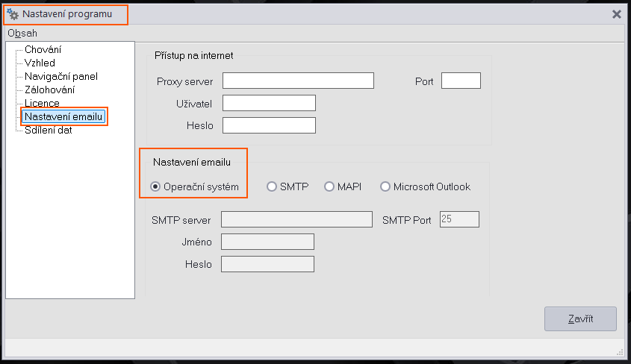Screen dimensions: 631x364
Task: Go to Navigační panel settings
Action: [60, 76]
